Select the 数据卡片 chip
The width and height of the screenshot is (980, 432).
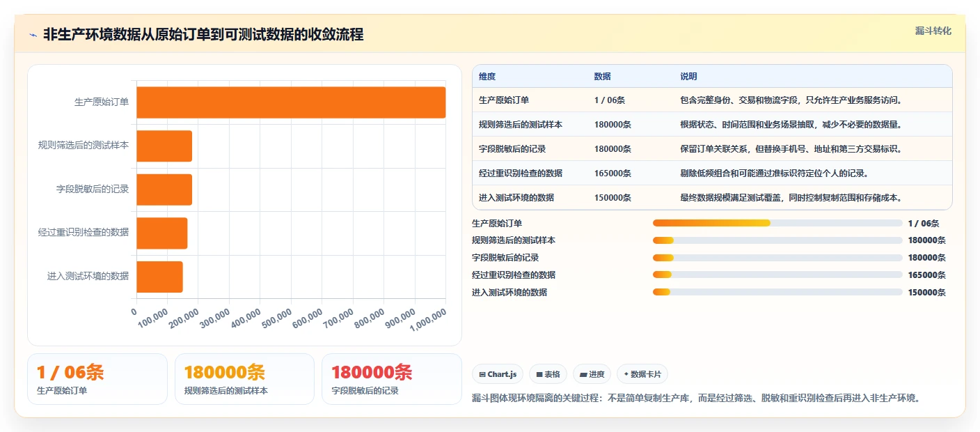coord(642,374)
